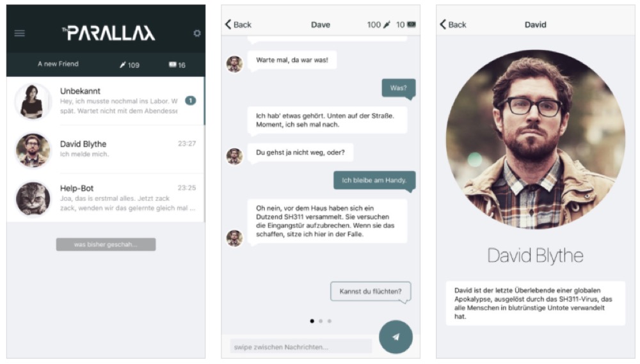Click the energy bolt icon beside 109
This screenshot has height=364, width=640.
[122, 65]
